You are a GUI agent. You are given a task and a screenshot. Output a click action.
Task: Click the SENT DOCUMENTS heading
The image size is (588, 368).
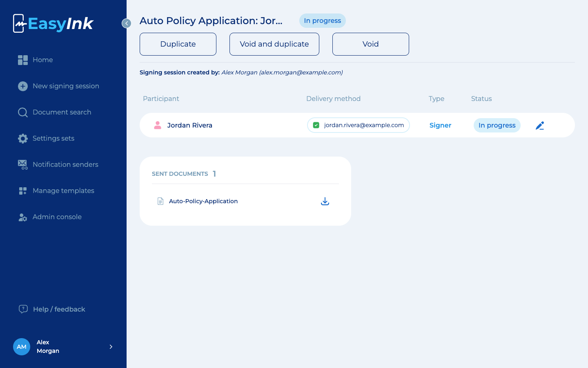tap(180, 174)
